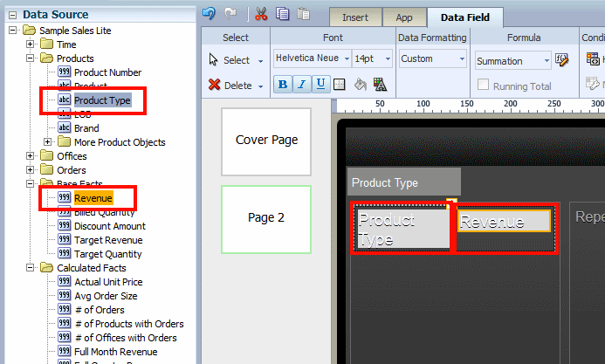
Task: Collapse the Base Facts folder
Action: point(30,183)
